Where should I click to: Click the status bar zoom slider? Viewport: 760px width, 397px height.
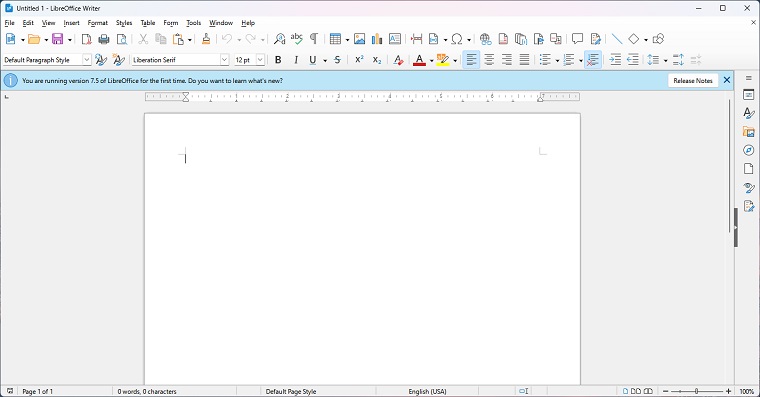pos(697,391)
